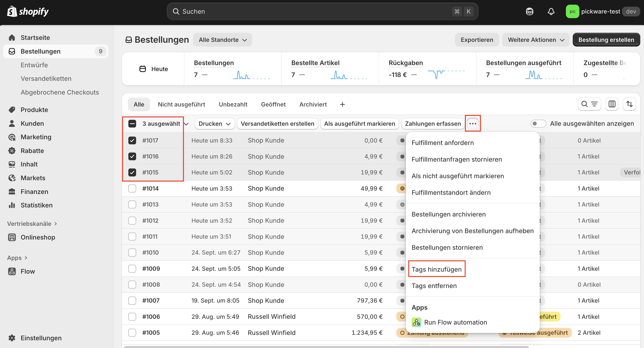Toggle Alle ausgewählten anzeigen switch
644x348 pixels.
tap(538, 124)
